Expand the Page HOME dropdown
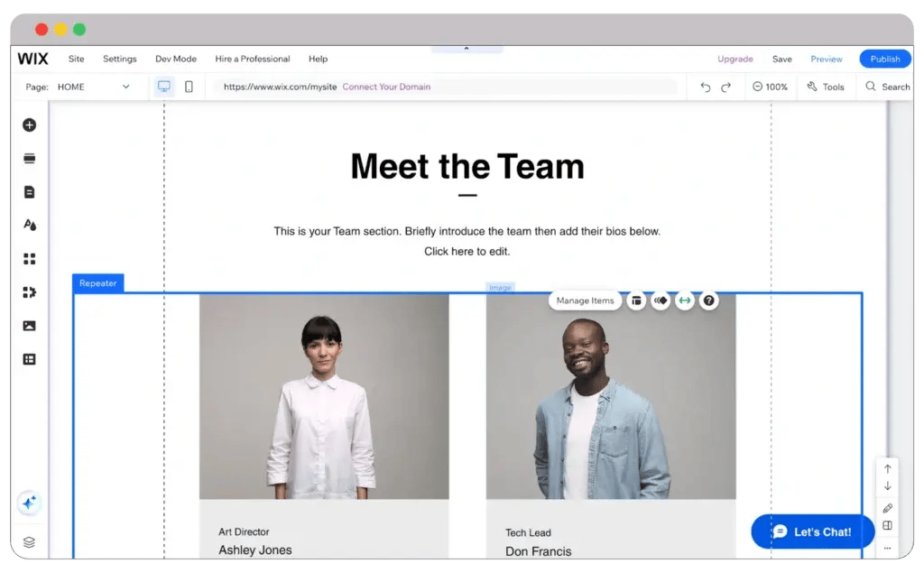This screenshot has height=573, width=924. point(125,88)
